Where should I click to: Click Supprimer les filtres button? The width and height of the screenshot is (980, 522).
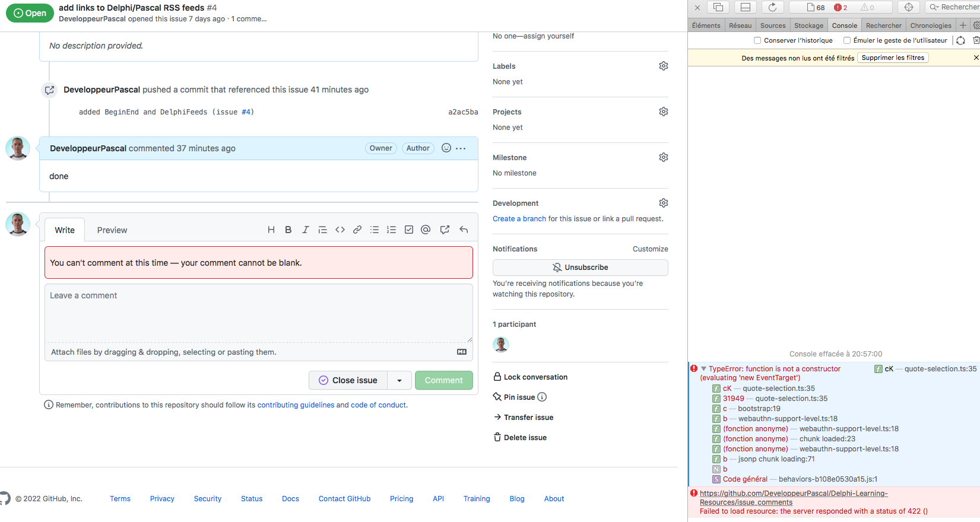click(x=893, y=58)
